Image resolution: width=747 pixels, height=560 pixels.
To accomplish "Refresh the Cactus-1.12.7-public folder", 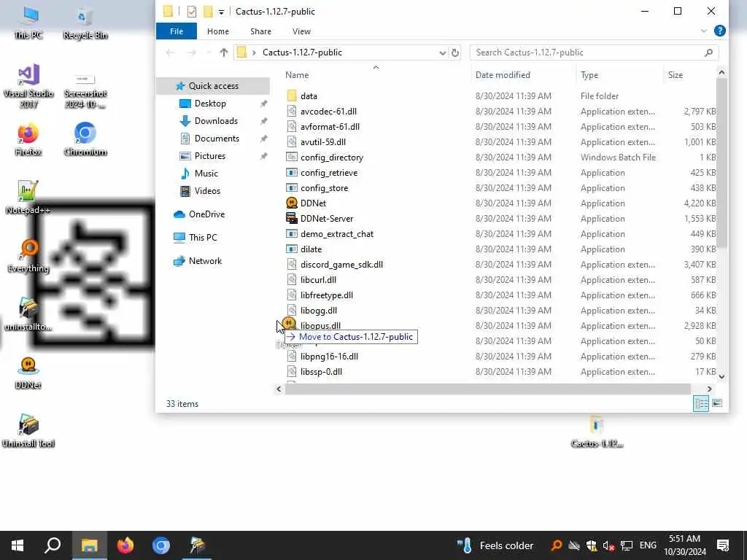I will (455, 52).
